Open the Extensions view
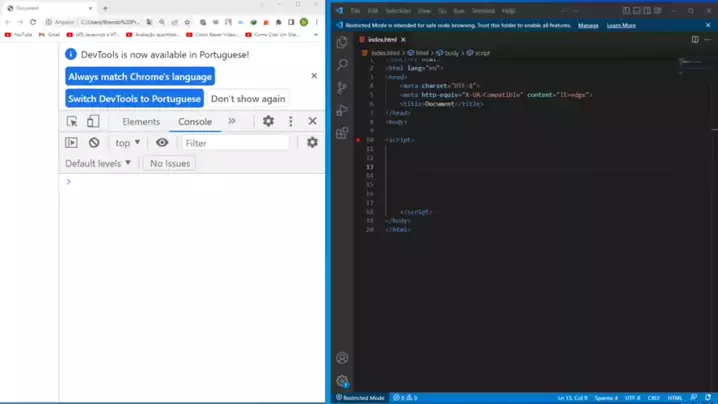This screenshot has height=404, width=718. (342, 132)
